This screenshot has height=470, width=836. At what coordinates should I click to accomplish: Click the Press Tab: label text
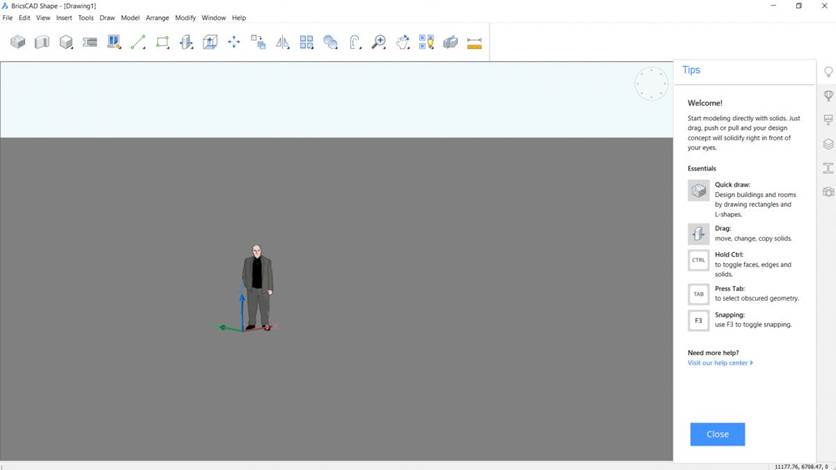(x=729, y=289)
